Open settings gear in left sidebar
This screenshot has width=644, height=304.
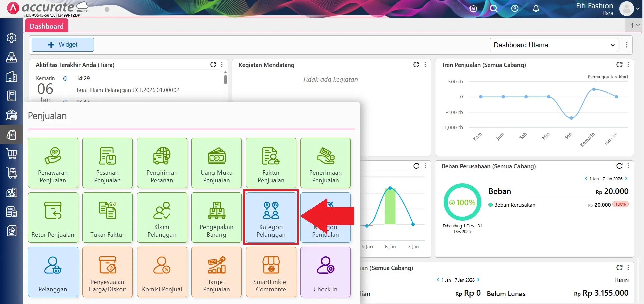11,38
